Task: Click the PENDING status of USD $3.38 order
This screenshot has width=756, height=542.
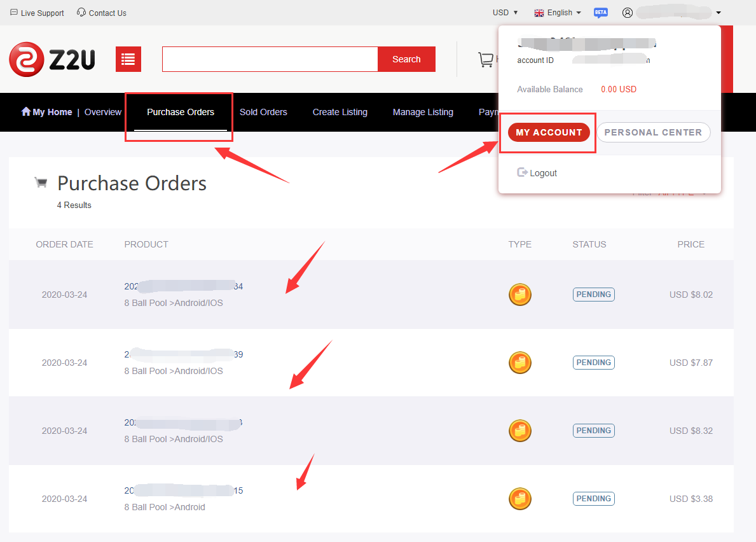Action: point(593,499)
